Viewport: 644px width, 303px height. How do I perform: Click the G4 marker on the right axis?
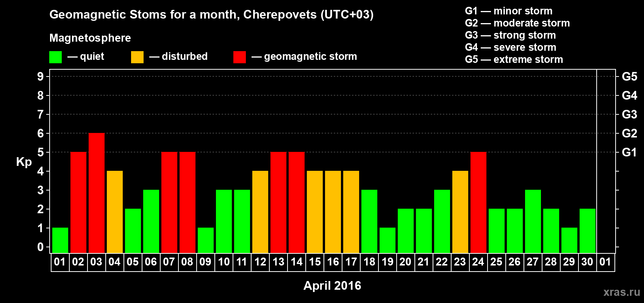pos(630,95)
